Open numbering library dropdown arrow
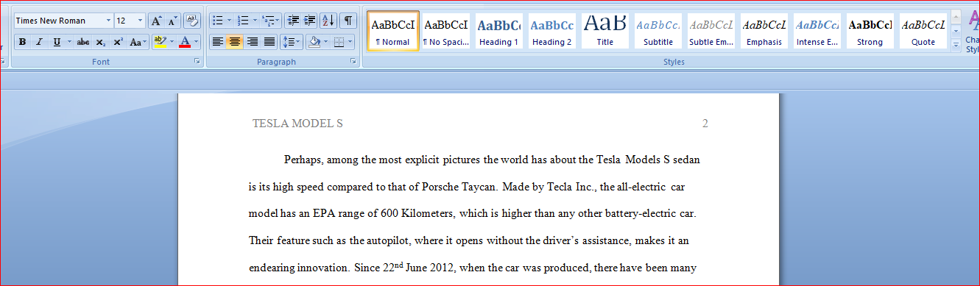Viewport: 980px width, 286px height. pyautogui.click(x=255, y=21)
